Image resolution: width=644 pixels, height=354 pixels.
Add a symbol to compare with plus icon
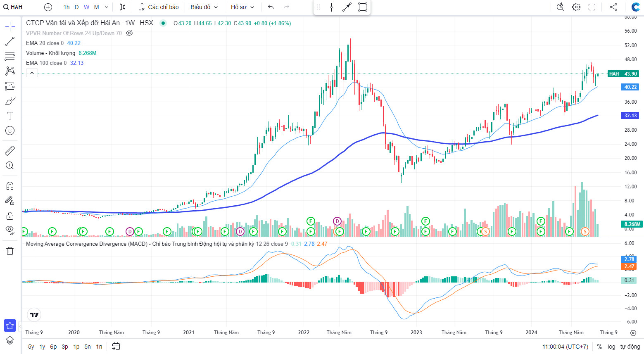click(x=48, y=7)
